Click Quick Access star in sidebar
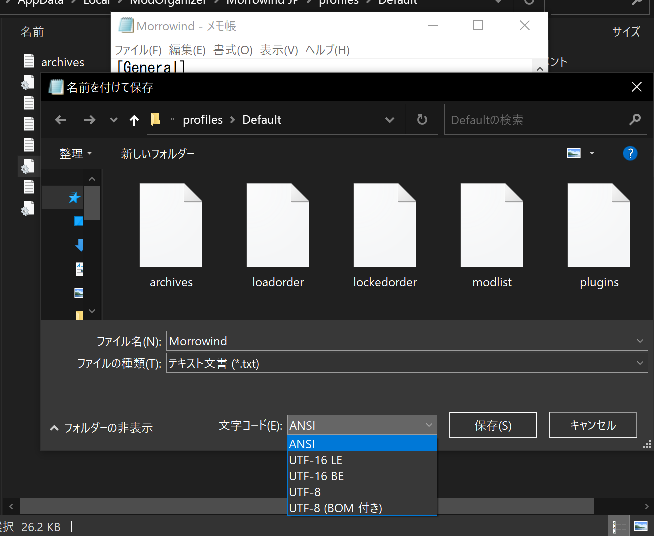 (74, 198)
